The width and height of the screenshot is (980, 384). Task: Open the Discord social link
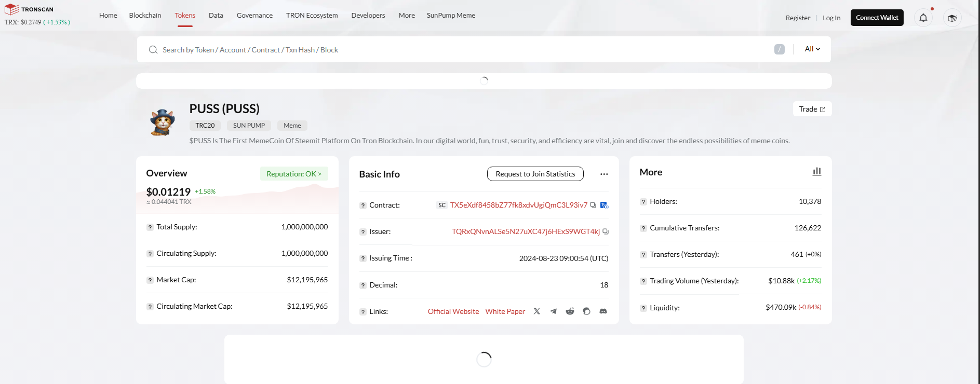603,311
